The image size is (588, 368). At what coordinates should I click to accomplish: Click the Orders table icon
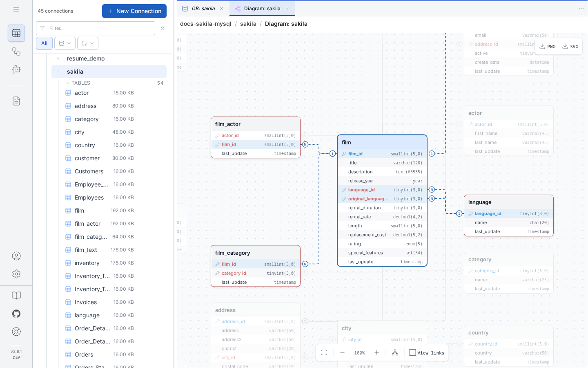(69, 355)
